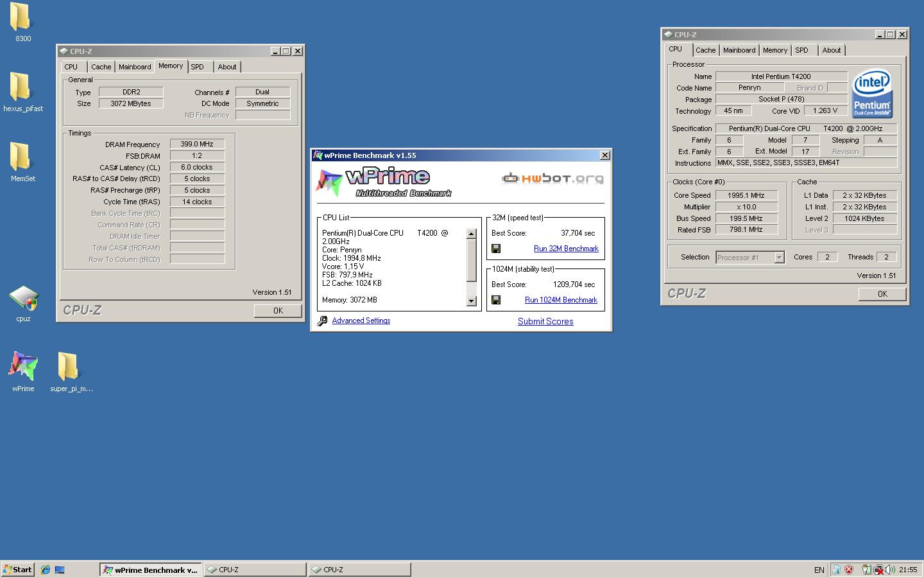
Task: Click the blue windows tray icon
Action: 836,570
